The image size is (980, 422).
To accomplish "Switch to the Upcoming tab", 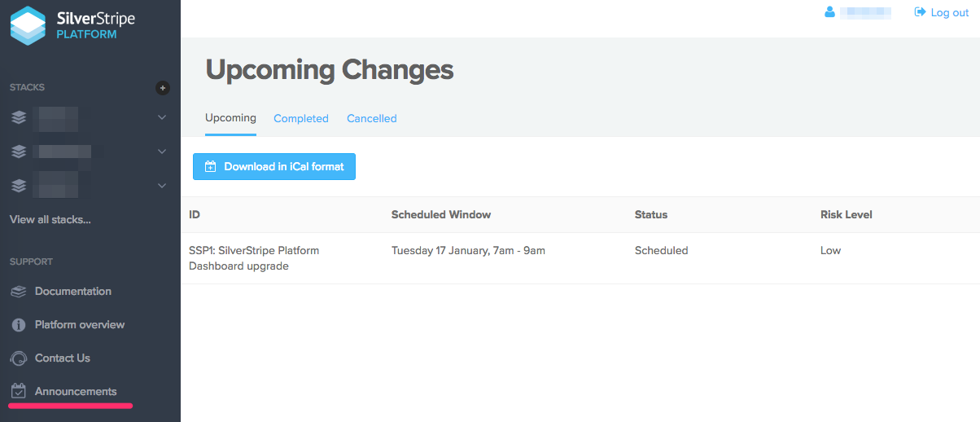I will [230, 118].
